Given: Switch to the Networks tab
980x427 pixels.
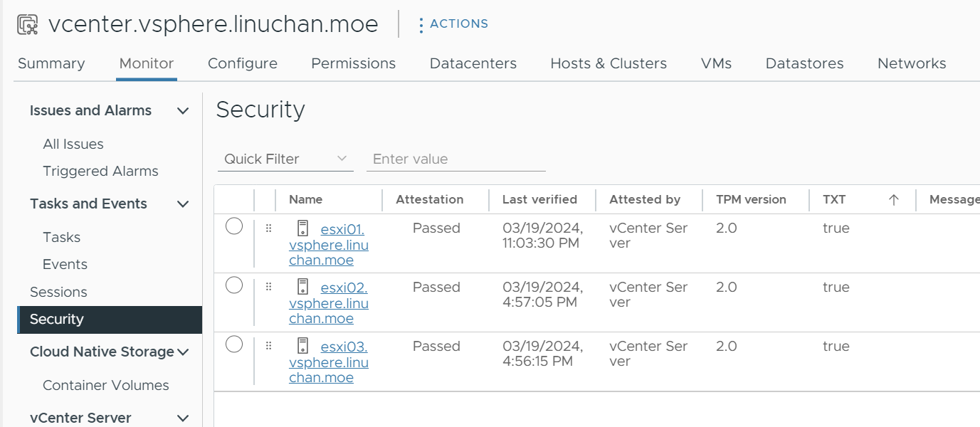Looking at the screenshot, I should coord(912,63).
